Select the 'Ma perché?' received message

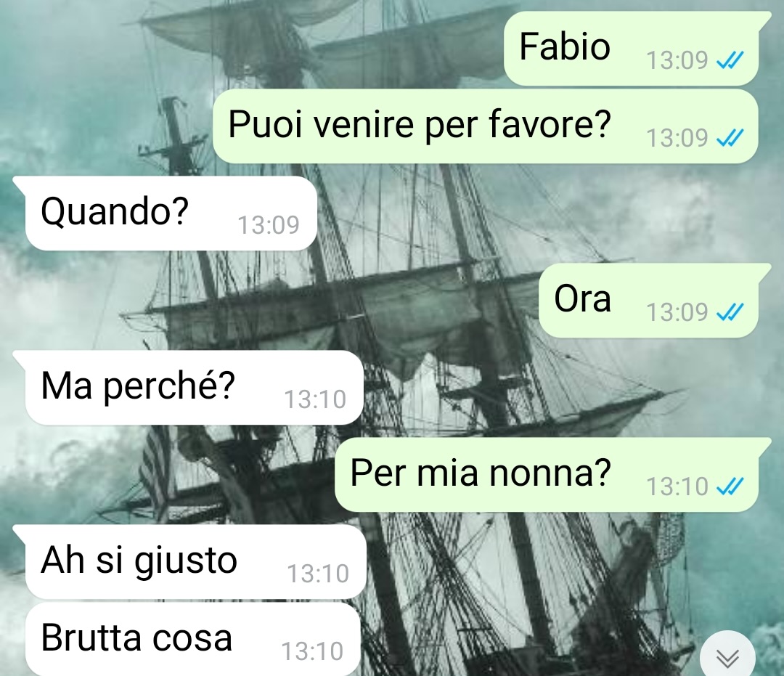pos(188,388)
